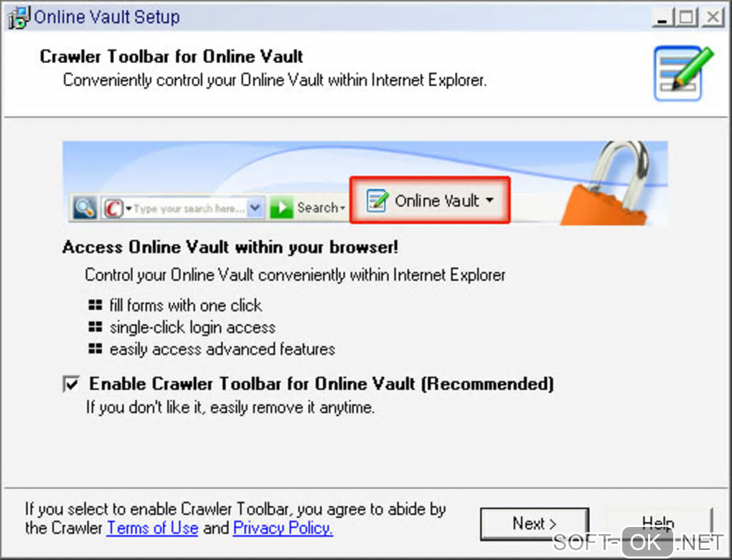Open the Privacy Policy link
This screenshot has width=732, height=560.
(x=283, y=528)
